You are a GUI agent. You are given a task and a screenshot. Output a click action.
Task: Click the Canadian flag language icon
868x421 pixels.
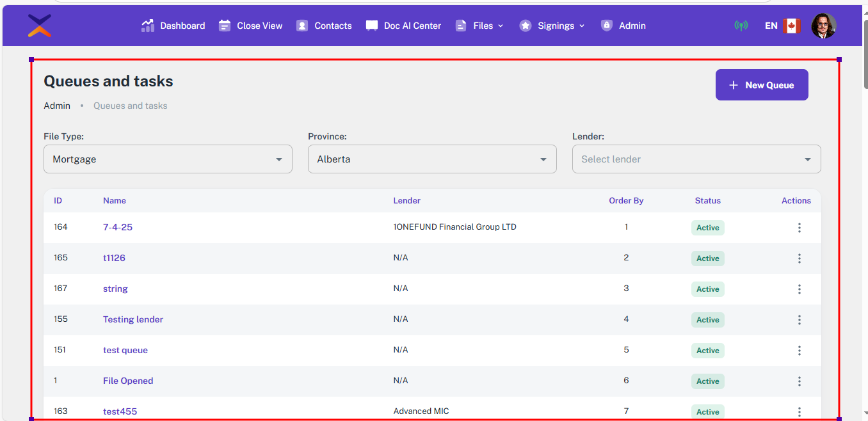pos(792,26)
